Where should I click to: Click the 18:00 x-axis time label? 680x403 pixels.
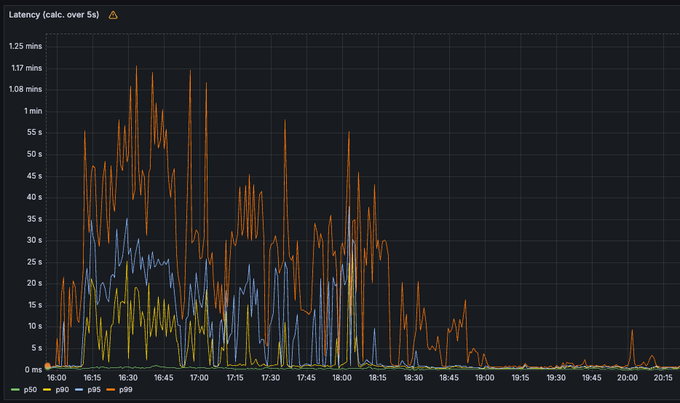click(x=342, y=378)
